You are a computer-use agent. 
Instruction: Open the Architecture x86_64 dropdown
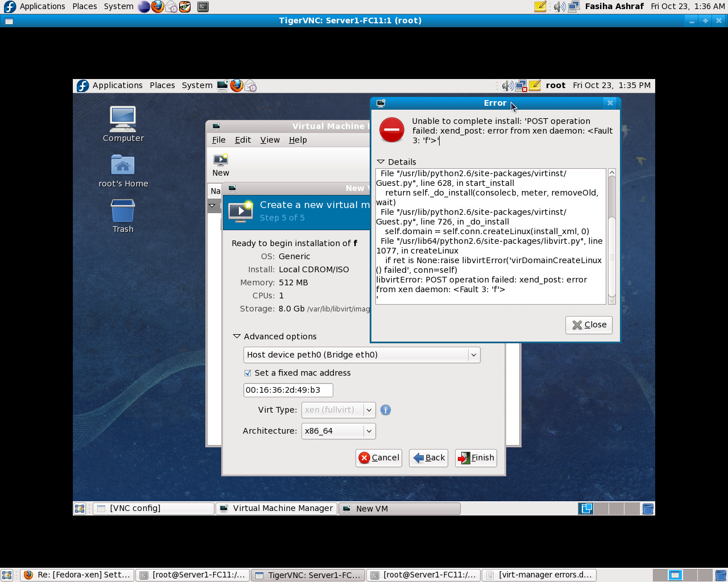pyautogui.click(x=338, y=431)
